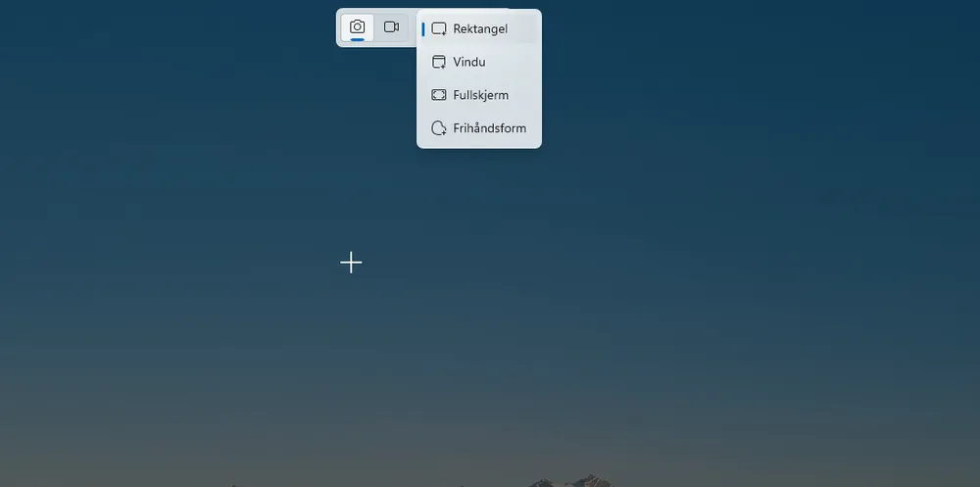Viewport: 980px width, 487px height.
Task: Pick the Fullskjerm text label
Action: 480,95
